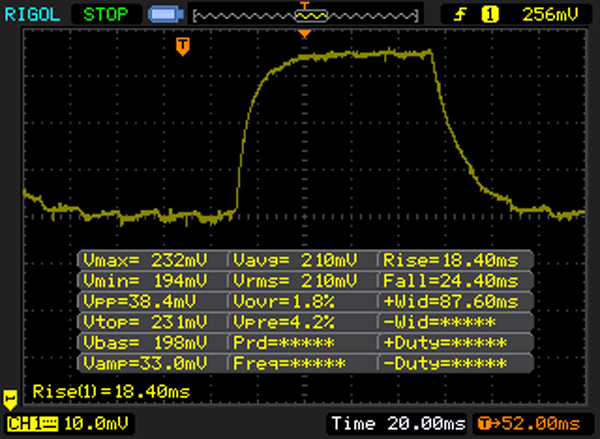Click the yellow channel 1 trigger source badge
Screen dimensions: 600x439
(490, 15)
